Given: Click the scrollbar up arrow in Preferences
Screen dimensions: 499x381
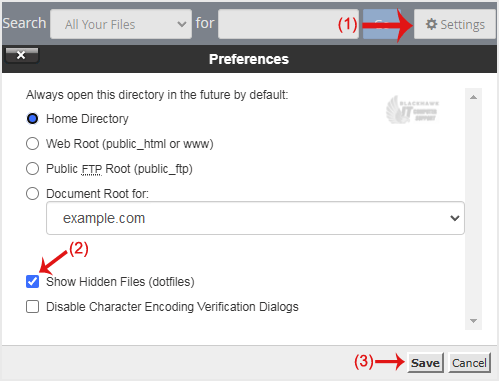Looking at the screenshot, I should click(x=473, y=97).
